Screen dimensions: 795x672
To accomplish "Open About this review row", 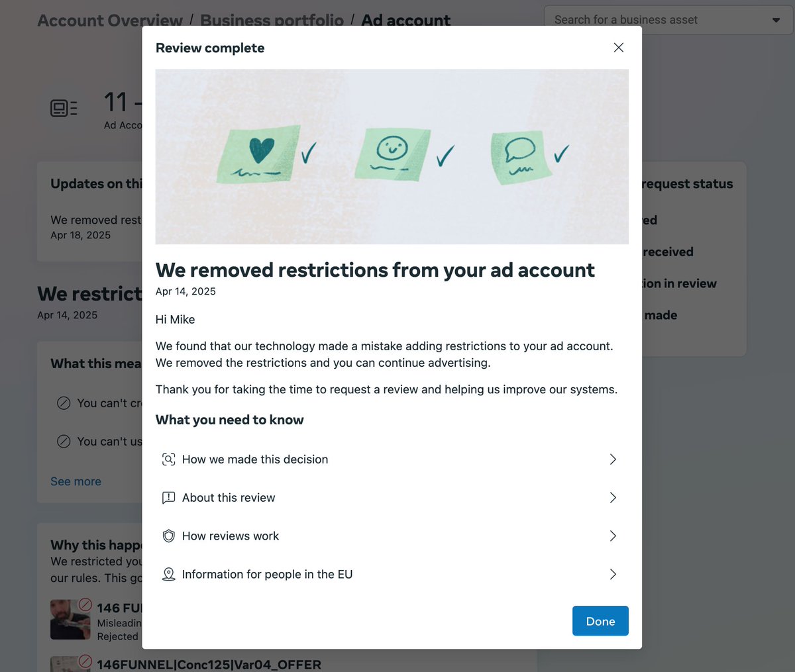I will (x=392, y=498).
